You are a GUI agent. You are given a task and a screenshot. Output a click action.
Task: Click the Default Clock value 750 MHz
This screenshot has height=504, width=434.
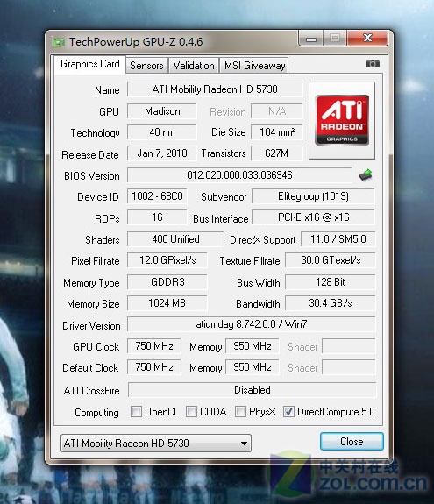pos(154,367)
